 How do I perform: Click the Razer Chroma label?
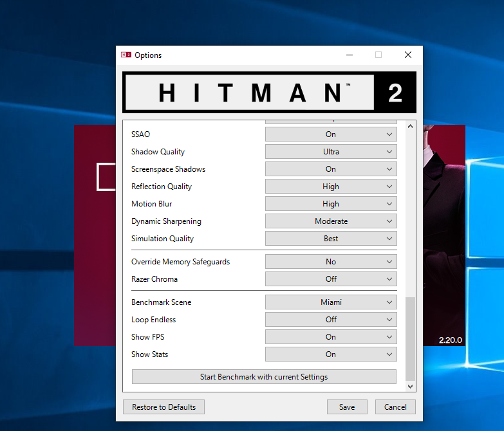tap(154, 279)
